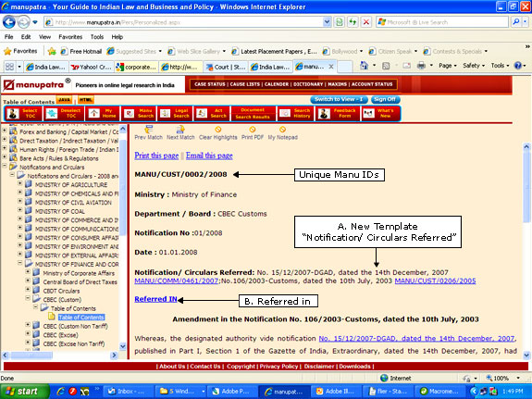
Task: Click the document pane scroll down arrow
Action: [526, 355]
